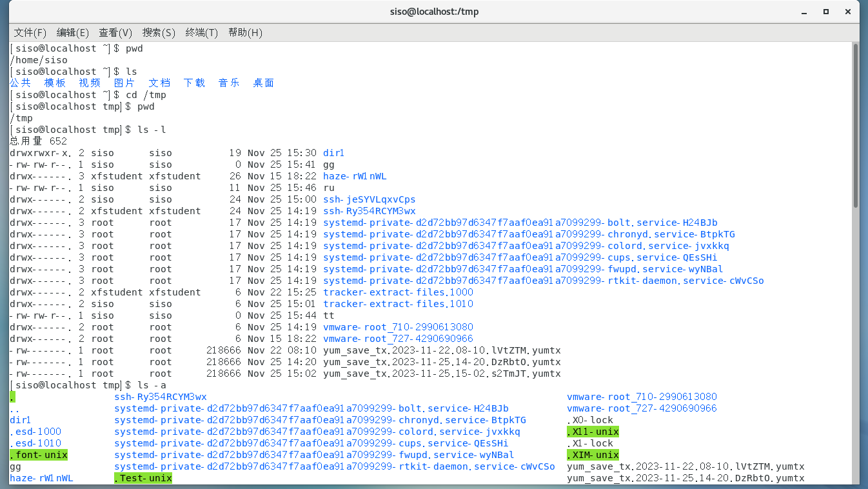Click the 'cd /tmp' command text
The height and width of the screenshot is (489, 868).
(146, 95)
